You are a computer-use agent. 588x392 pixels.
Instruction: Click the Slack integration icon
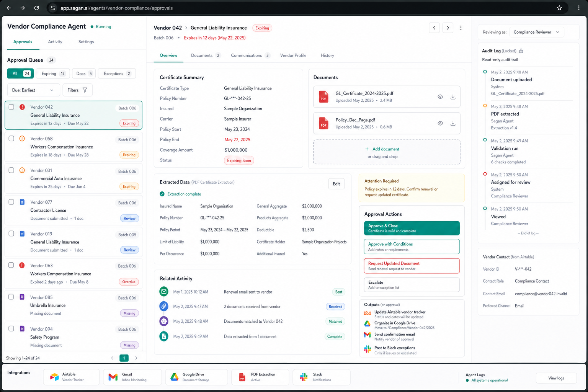(x=304, y=377)
